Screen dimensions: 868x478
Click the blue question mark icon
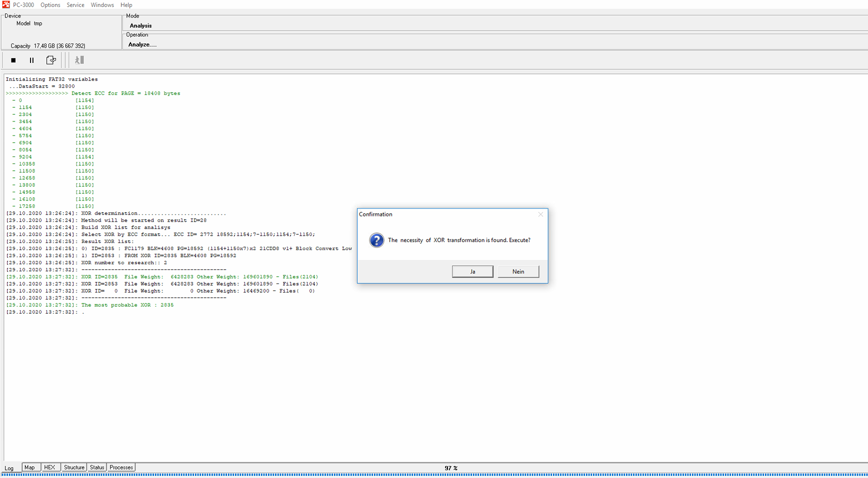(376, 240)
